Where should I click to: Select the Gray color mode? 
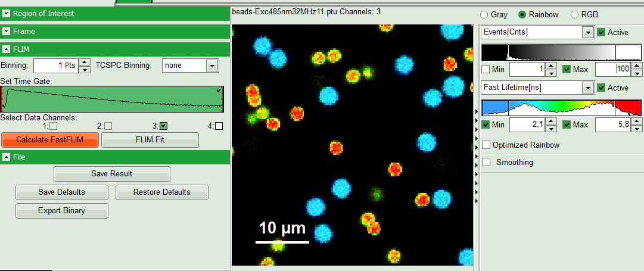tap(485, 14)
